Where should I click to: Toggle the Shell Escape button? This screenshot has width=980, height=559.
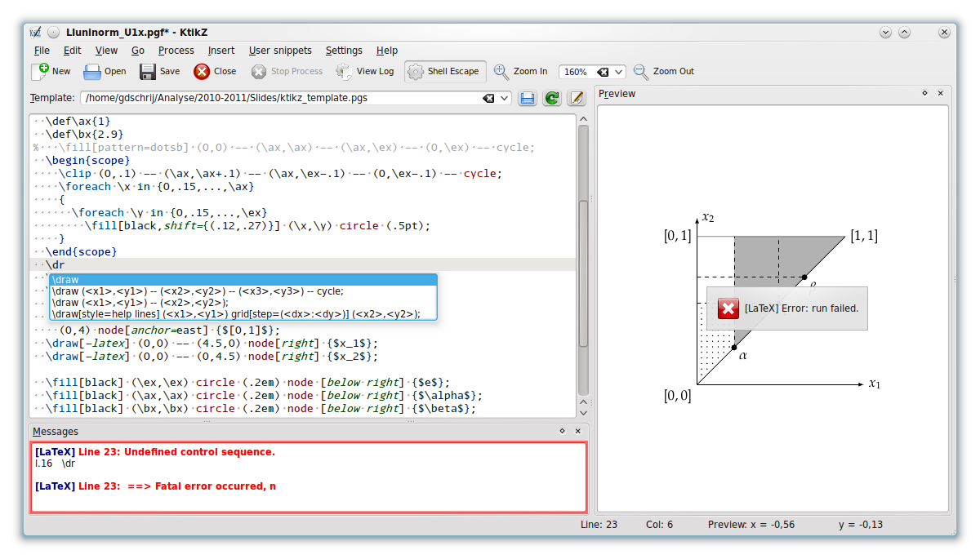[x=445, y=71]
